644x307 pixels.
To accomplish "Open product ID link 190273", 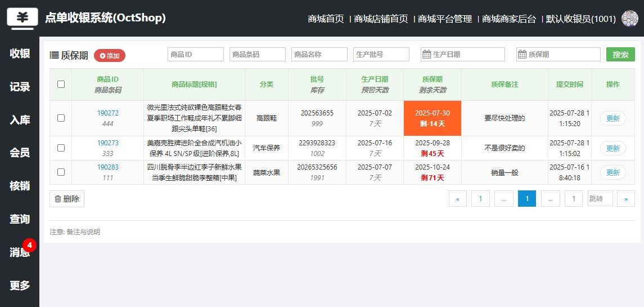I will (107, 143).
